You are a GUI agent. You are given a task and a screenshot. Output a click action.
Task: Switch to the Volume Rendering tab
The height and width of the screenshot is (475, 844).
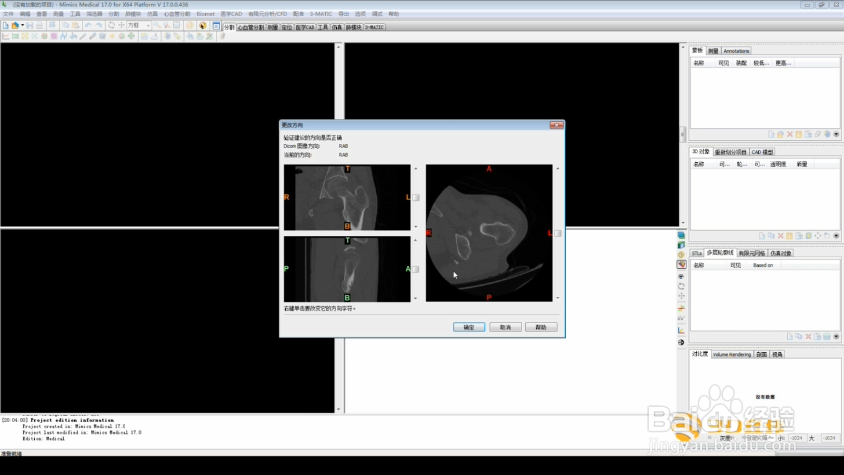[x=732, y=354]
